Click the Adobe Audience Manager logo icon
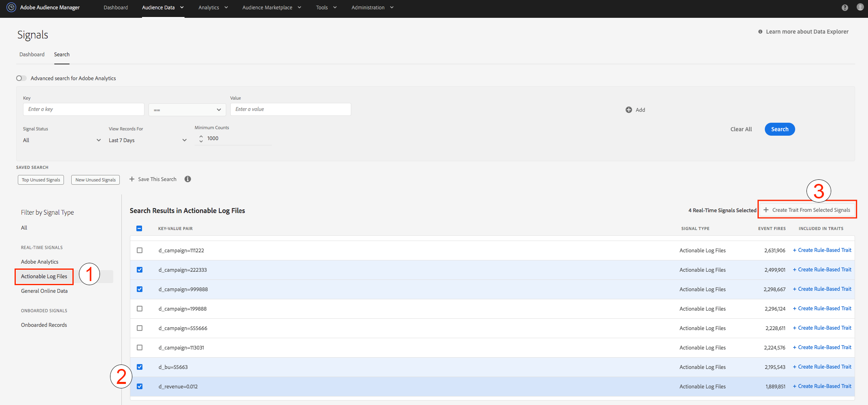868x405 pixels. click(x=11, y=7)
